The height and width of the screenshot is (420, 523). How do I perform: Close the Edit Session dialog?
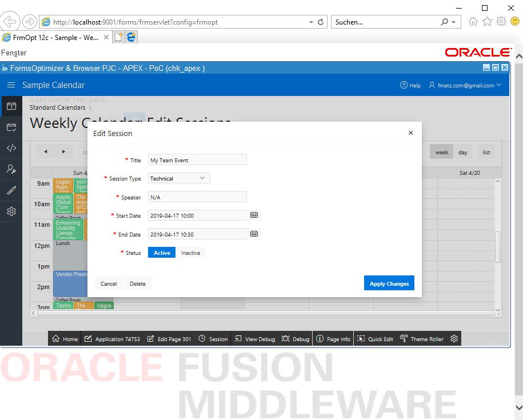pyautogui.click(x=410, y=133)
